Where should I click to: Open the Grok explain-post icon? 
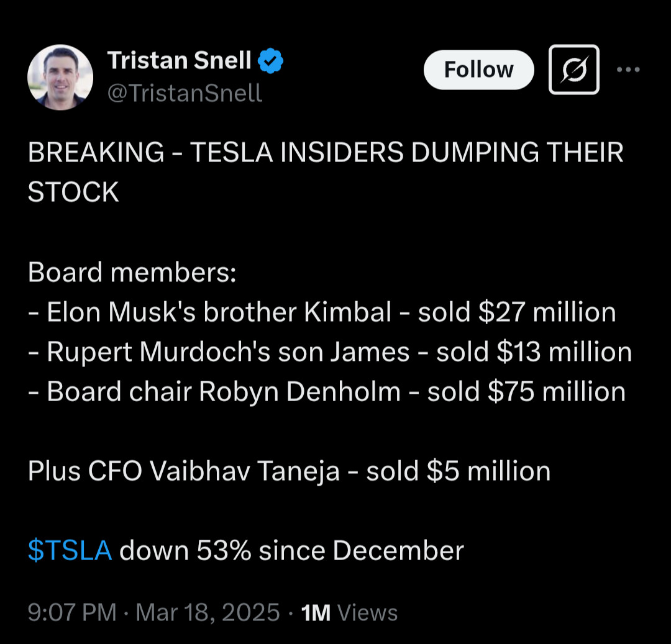574,70
